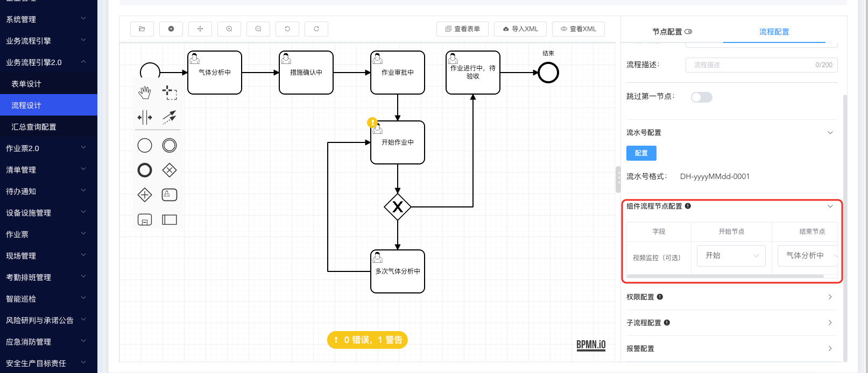Image resolution: width=868 pixels, height=373 pixels.
Task: Pick the exclusive gateway X diamond in the palette
Action: click(x=170, y=170)
